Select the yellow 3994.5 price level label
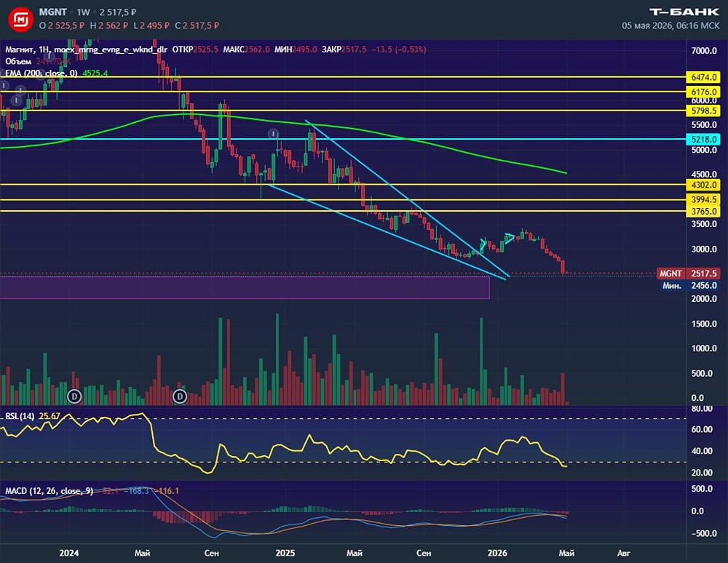This screenshot has width=728, height=563. (x=703, y=199)
